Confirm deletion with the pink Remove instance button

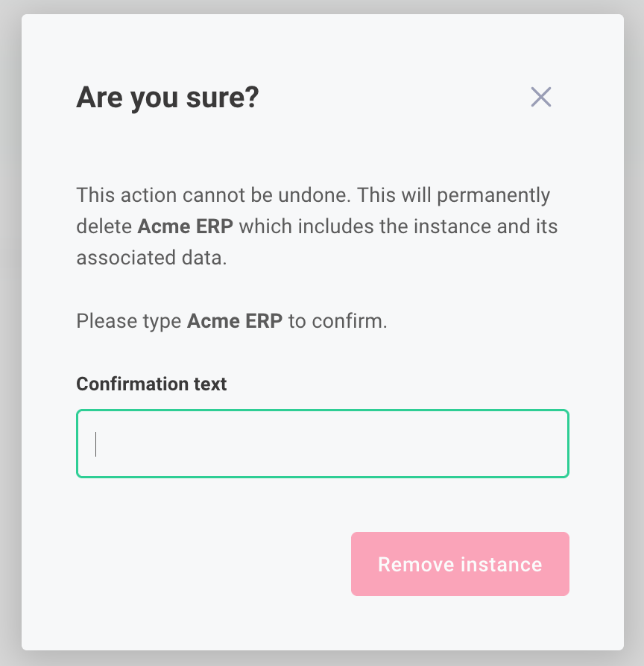click(x=459, y=564)
